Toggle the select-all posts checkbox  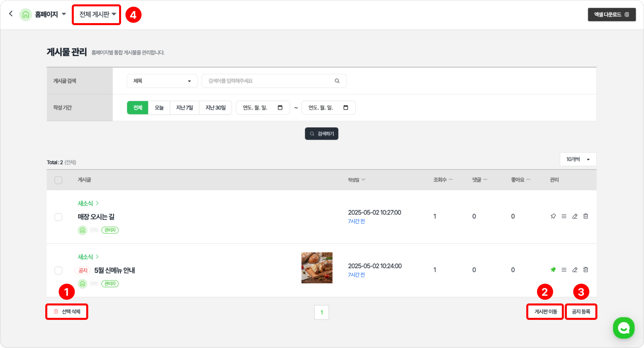pyautogui.click(x=58, y=180)
